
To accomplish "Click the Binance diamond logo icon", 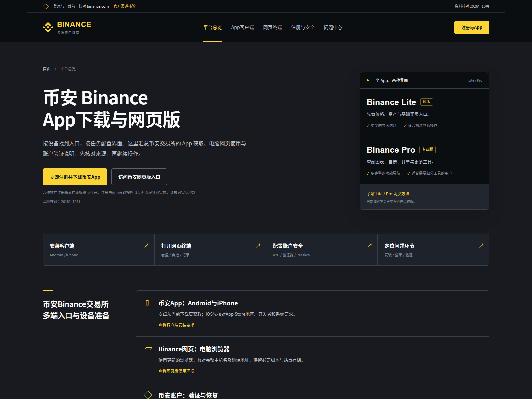I will [x=48, y=27].
